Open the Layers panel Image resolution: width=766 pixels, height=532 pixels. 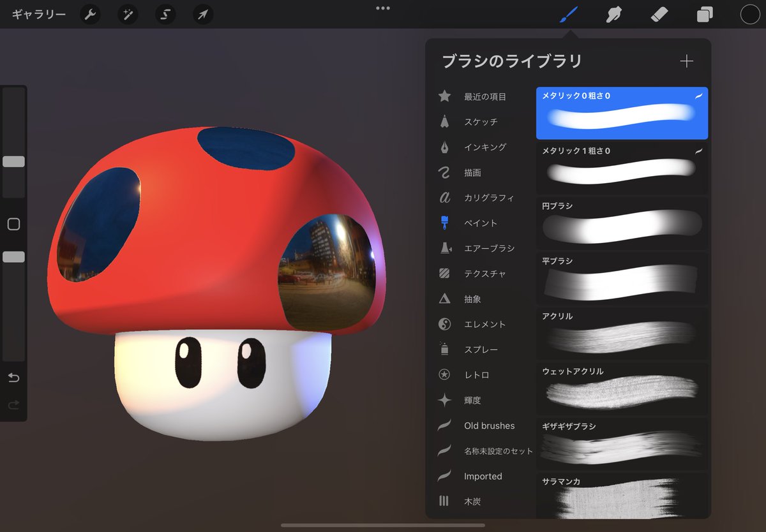click(705, 14)
